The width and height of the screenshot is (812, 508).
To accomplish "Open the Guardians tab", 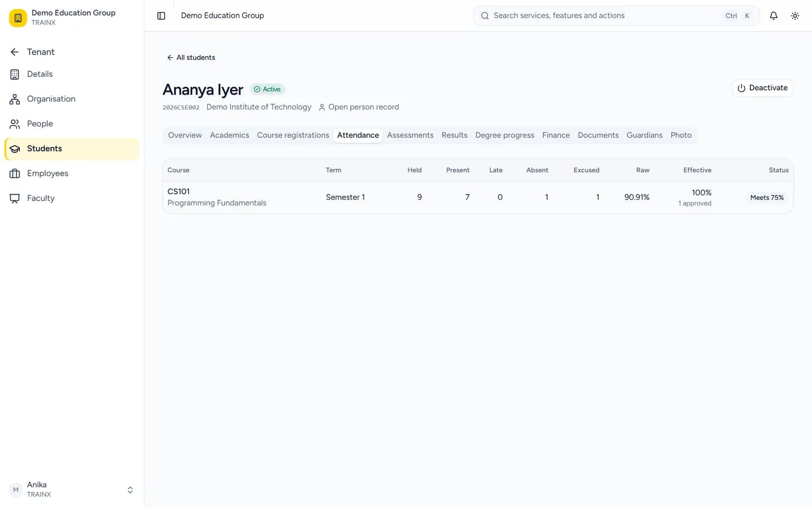I will coord(645,135).
